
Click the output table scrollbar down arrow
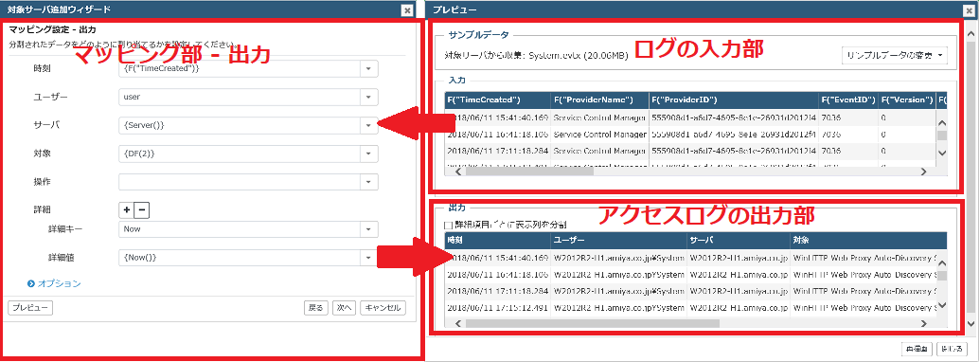[942, 305]
